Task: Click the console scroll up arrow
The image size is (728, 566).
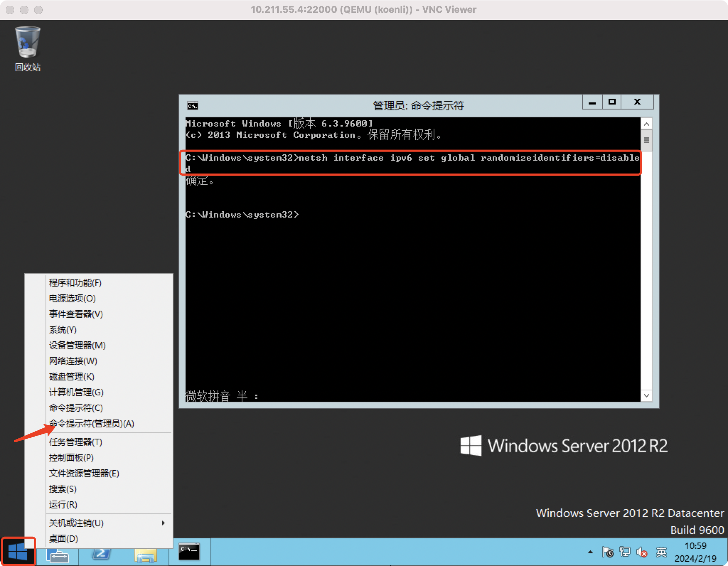Action: pos(647,124)
